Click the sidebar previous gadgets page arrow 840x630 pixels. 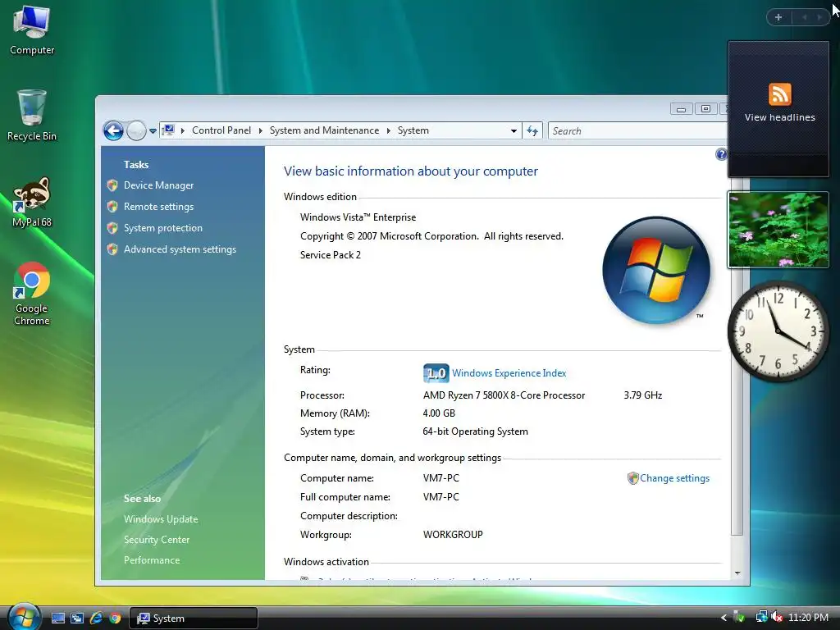[x=804, y=17]
